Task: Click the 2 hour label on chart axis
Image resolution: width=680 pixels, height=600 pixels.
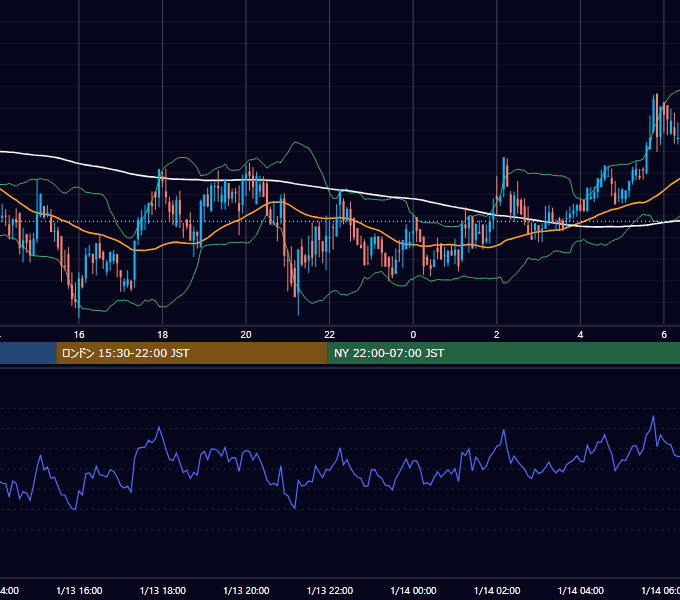Action: pyautogui.click(x=497, y=334)
